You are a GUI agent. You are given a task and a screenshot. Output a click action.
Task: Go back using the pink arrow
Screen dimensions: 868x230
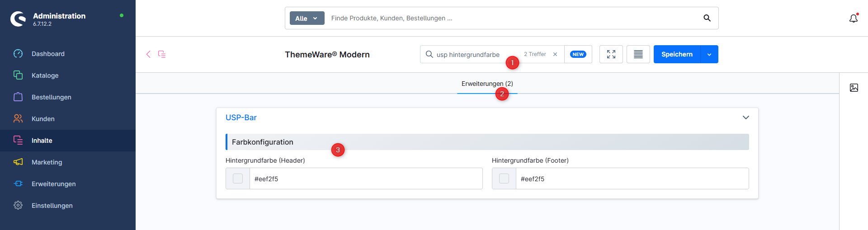[148, 54]
